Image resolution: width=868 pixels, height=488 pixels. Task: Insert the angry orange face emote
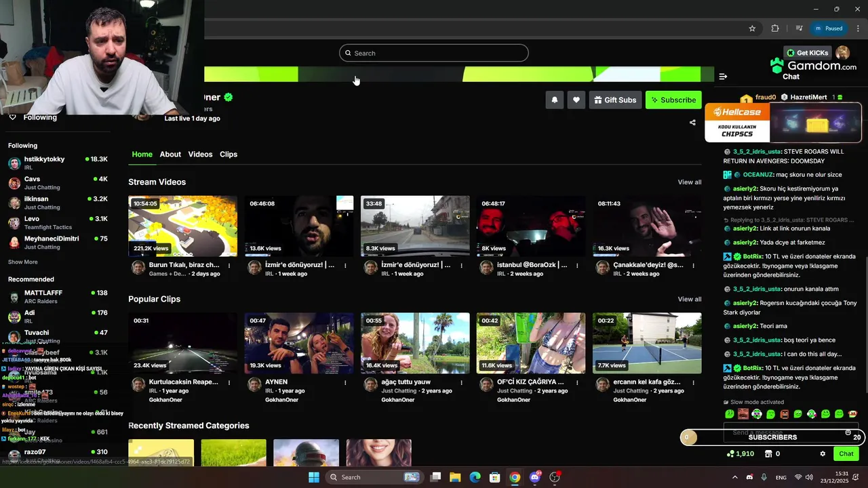(785, 414)
